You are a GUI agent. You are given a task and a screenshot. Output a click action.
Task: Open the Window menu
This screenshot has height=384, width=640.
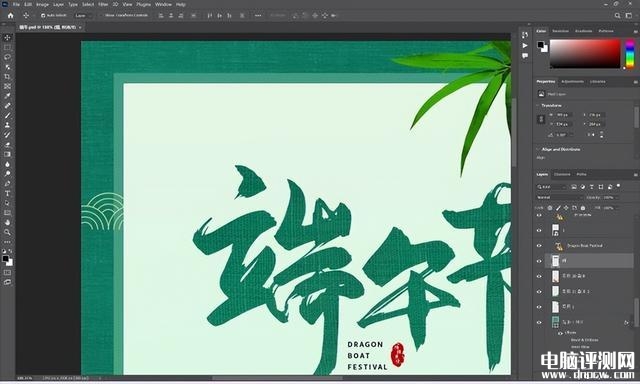coord(163,4)
